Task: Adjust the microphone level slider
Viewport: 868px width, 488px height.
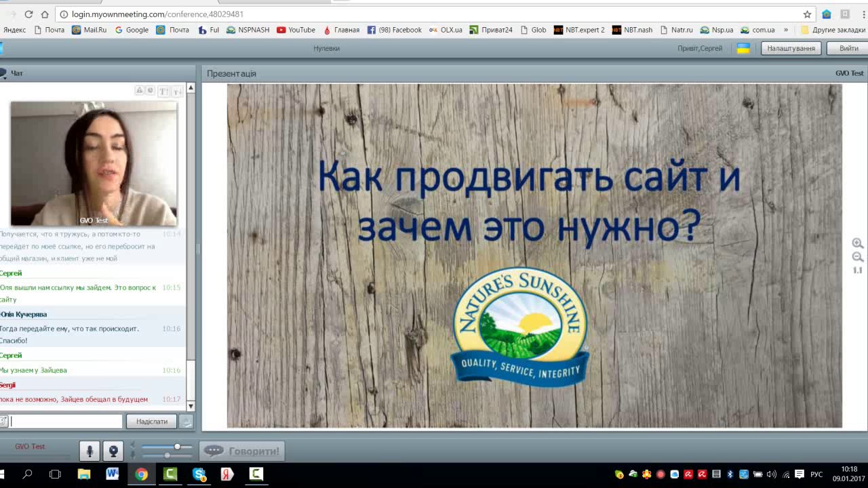Action: click(167, 455)
